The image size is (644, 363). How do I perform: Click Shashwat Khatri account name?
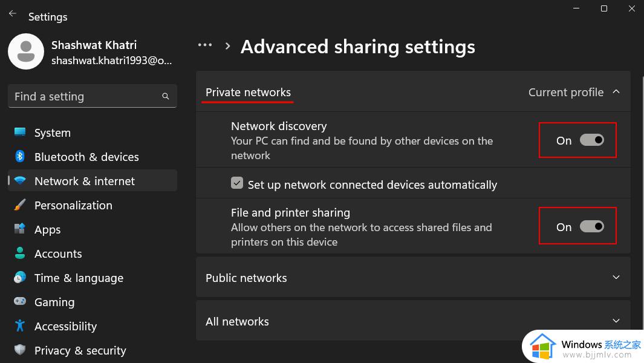tap(94, 45)
